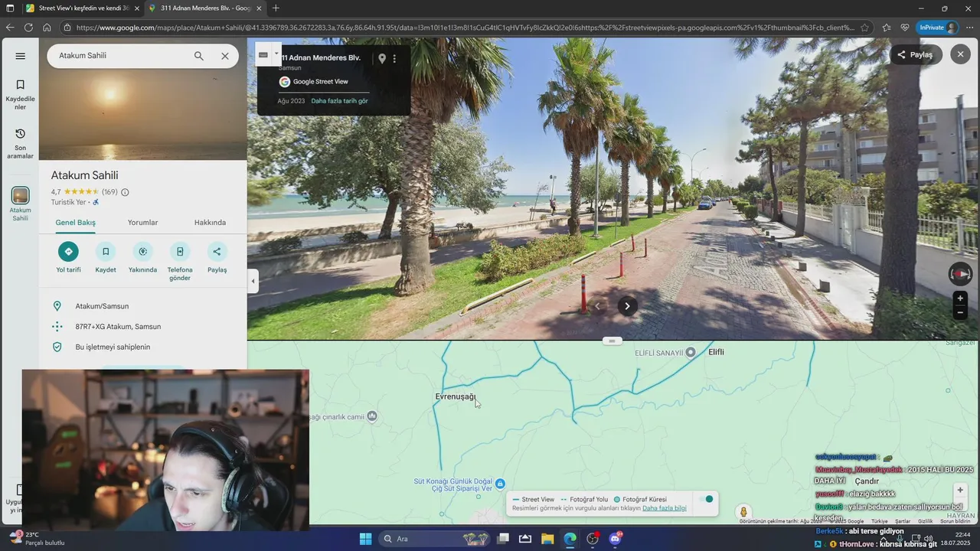The height and width of the screenshot is (551, 980).
Task: Open a new browser tab
Action: (x=276, y=8)
